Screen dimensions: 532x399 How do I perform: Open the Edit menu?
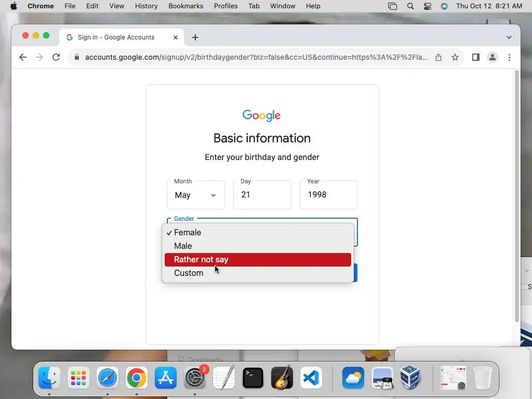point(92,6)
